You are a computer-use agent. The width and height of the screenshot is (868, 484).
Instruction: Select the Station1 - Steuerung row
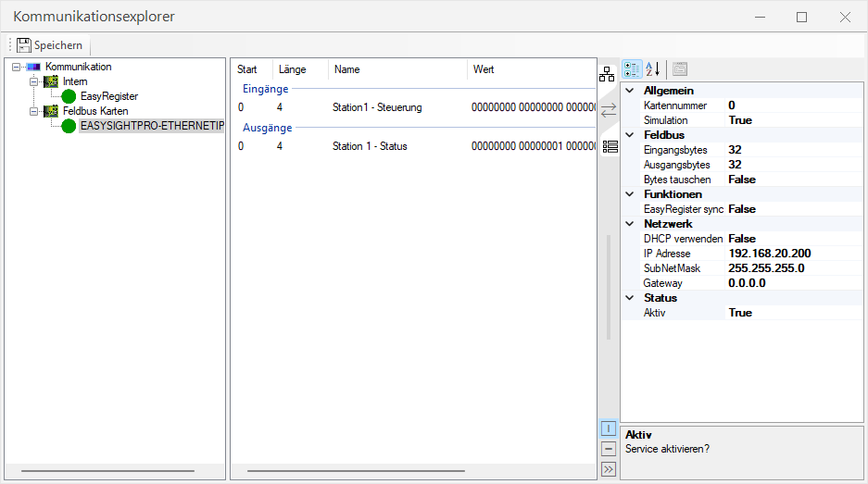click(x=377, y=107)
